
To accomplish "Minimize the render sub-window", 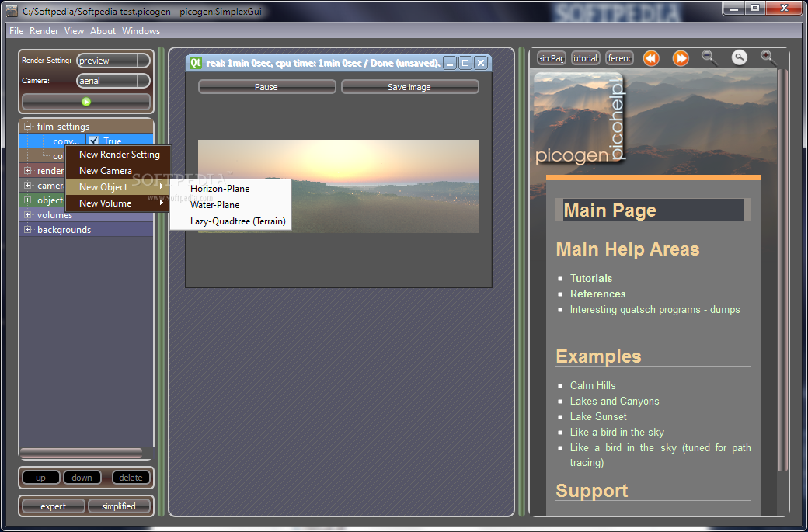I will click(450, 63).
